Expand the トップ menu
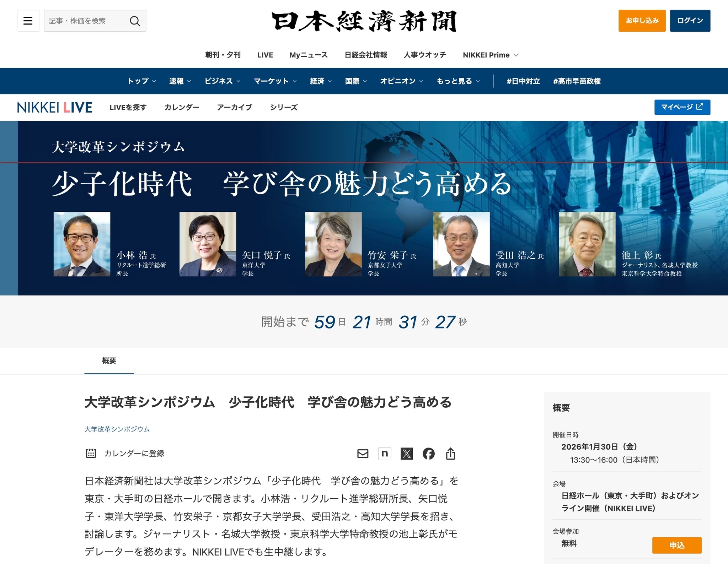 pyautogui.click(x=142, y=81)
